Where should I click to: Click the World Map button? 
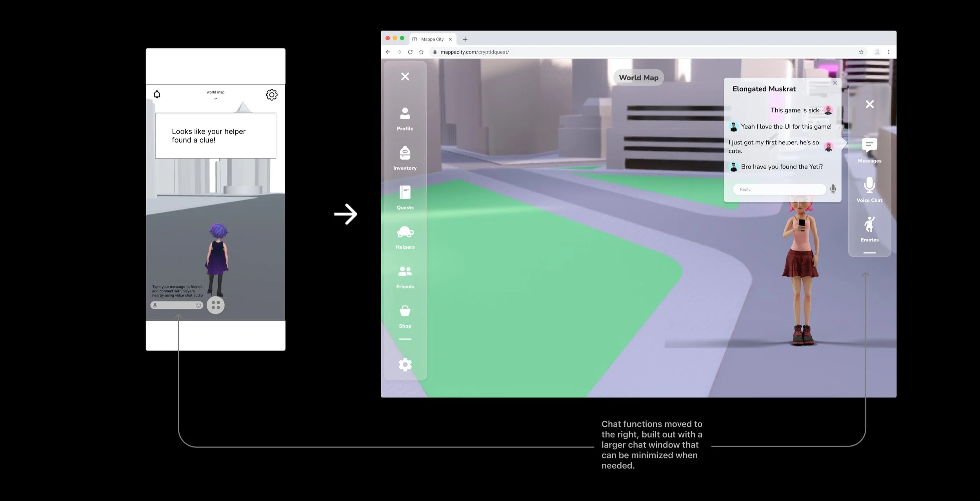(x=638, y=78)
